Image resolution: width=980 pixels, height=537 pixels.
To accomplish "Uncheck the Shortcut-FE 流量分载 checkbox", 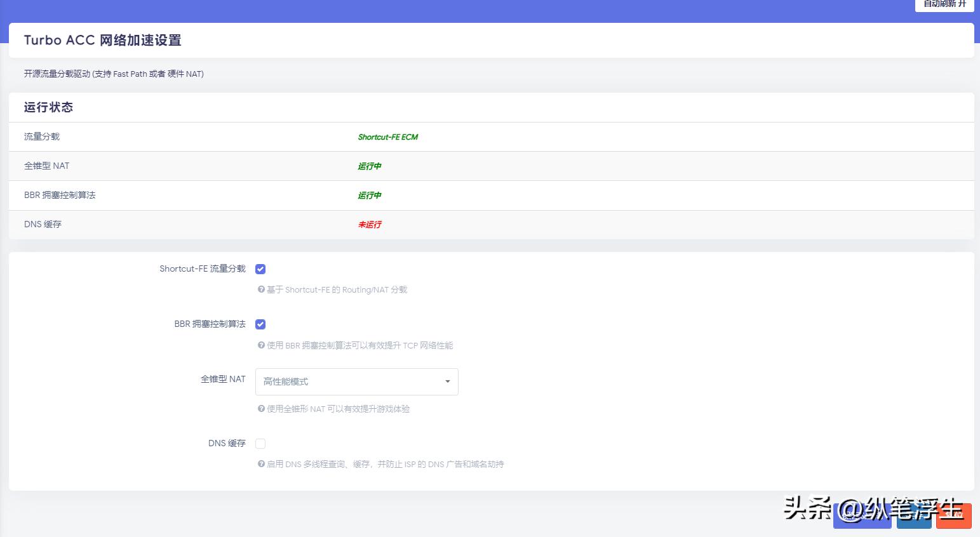I will (260, 268).
